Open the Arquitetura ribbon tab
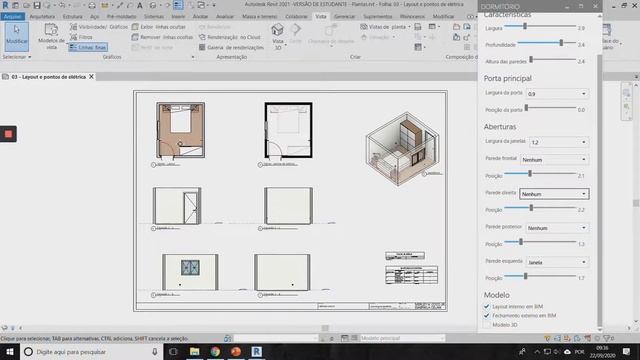 [x=42, y=17]
